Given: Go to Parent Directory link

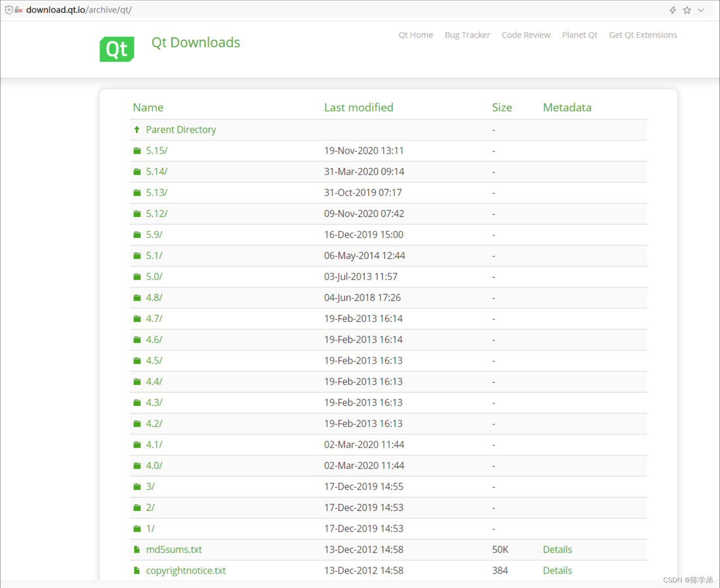Looking at the screenshot, I should (181, 129).
